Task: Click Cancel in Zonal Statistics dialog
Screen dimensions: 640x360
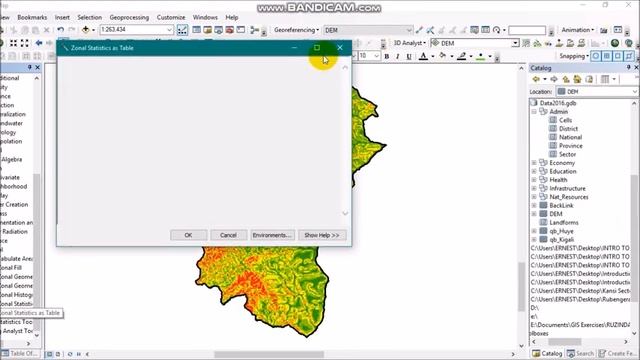Action: click(x=228, y=235)
